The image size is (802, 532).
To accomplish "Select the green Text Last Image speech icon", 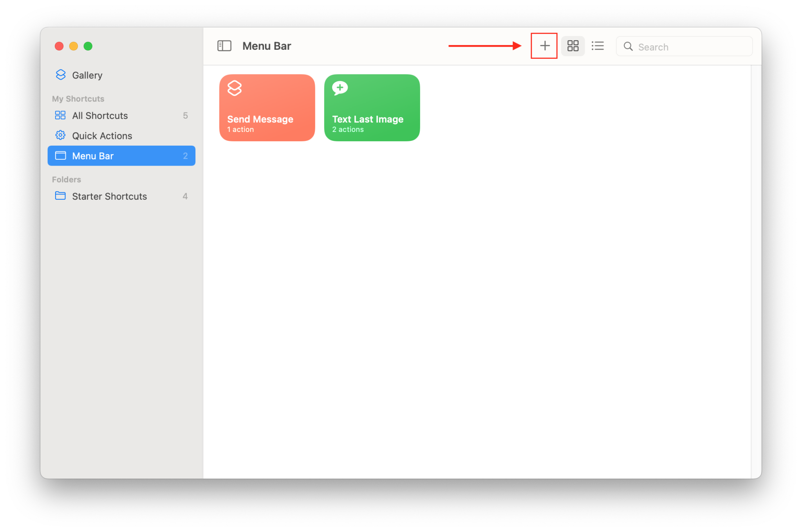I will (340, 88).
